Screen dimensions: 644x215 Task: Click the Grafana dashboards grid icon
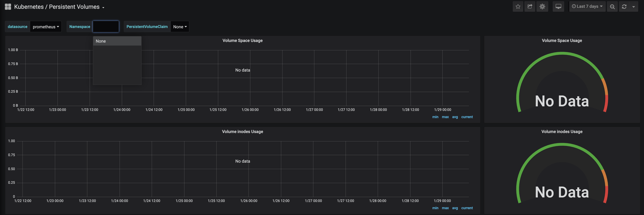coord(8,7)
